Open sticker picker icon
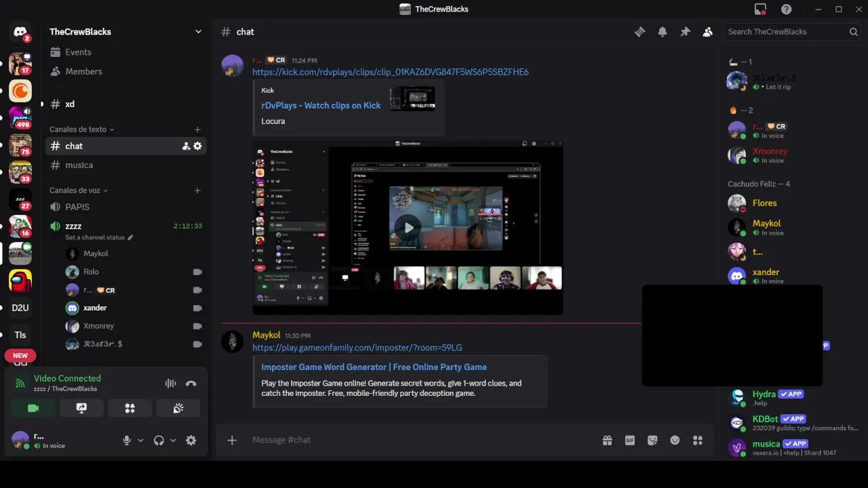868x488 pixels. coord(652,441)
